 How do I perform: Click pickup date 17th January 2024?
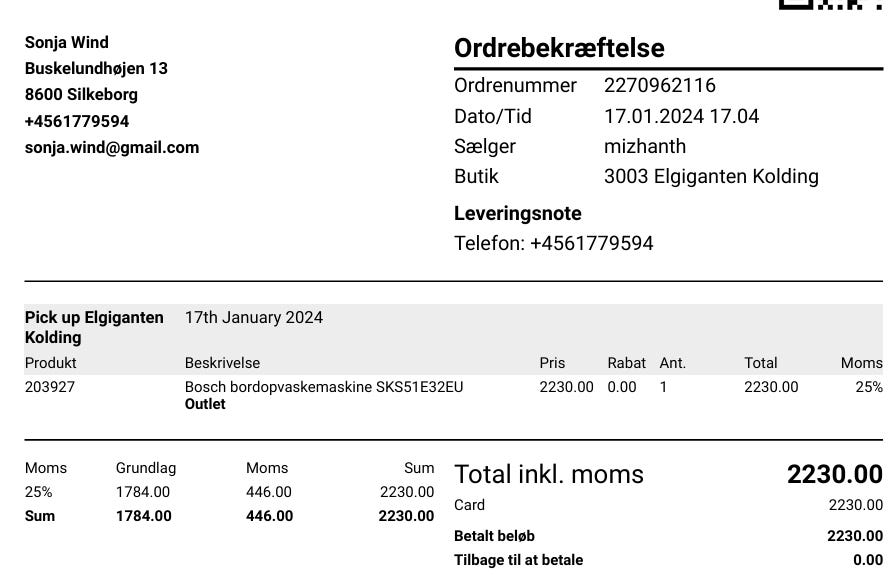point(254,317)
